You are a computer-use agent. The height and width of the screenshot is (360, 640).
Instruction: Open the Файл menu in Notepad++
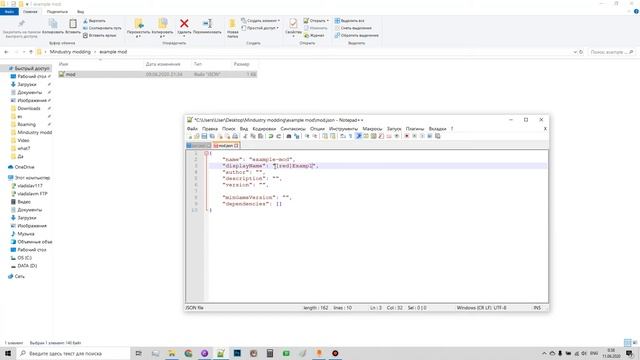pos(192,129)
